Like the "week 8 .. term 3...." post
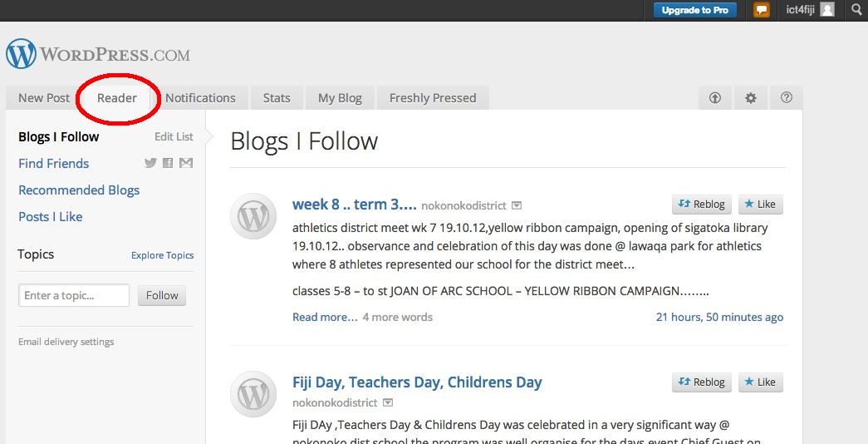The width and height of the screenshot is (868, 444). pos(760,205)
